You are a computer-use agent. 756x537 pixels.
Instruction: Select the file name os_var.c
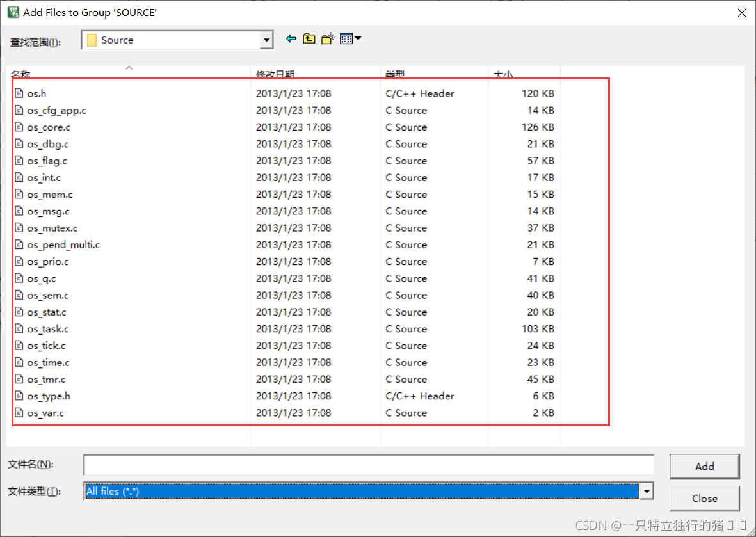pos(45,413)
